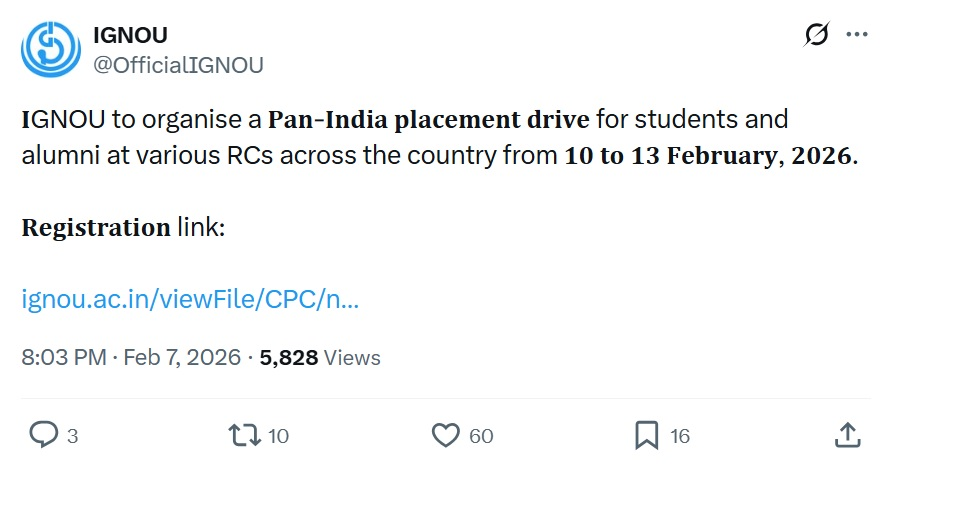Click the reply speech bubble icon
Viewport: 959px width, 507px height.
(x=43, y=435)
